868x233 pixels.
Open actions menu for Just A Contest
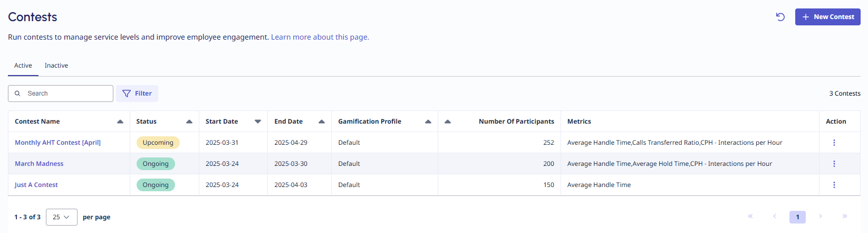834,185
